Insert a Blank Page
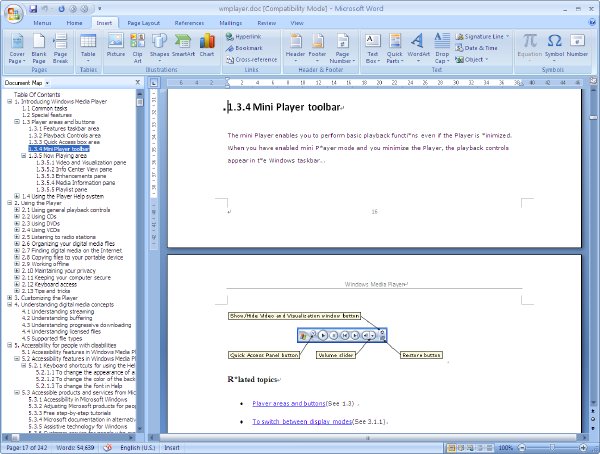Viewport: 600px width, 454px height. click(x=39, y=49)
